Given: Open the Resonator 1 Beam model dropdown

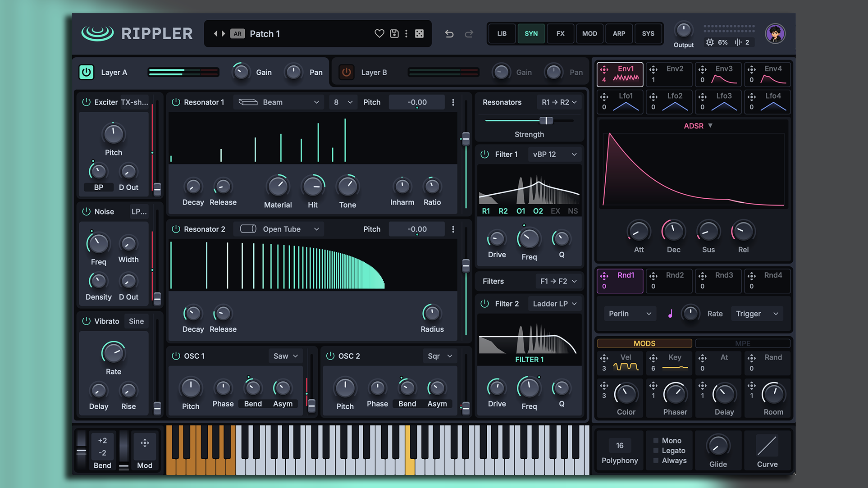Looking at the screenshot, I should [x=279, y=102].
